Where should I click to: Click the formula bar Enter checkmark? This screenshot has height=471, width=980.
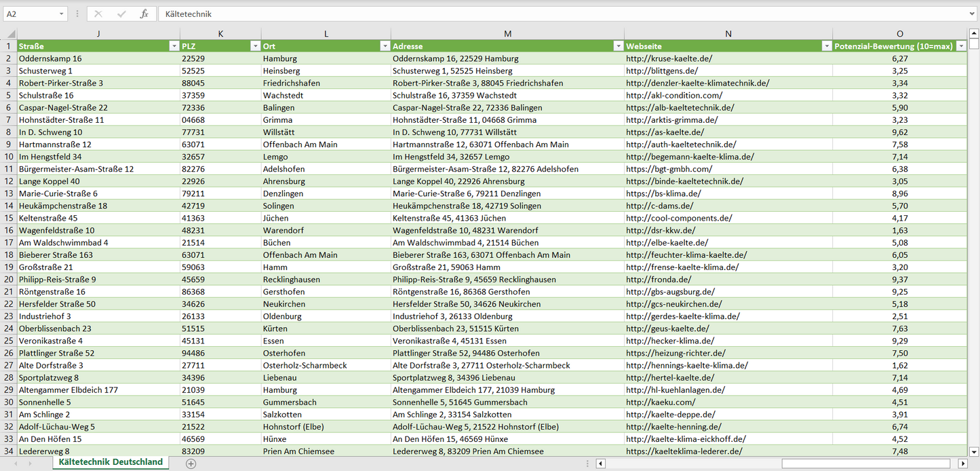tap(121, 14)
